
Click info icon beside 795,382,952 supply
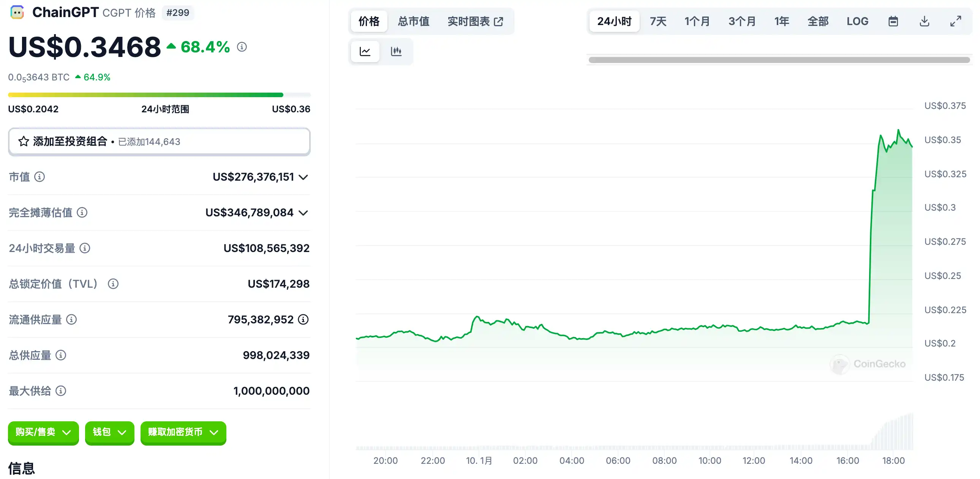click(303, 319)
